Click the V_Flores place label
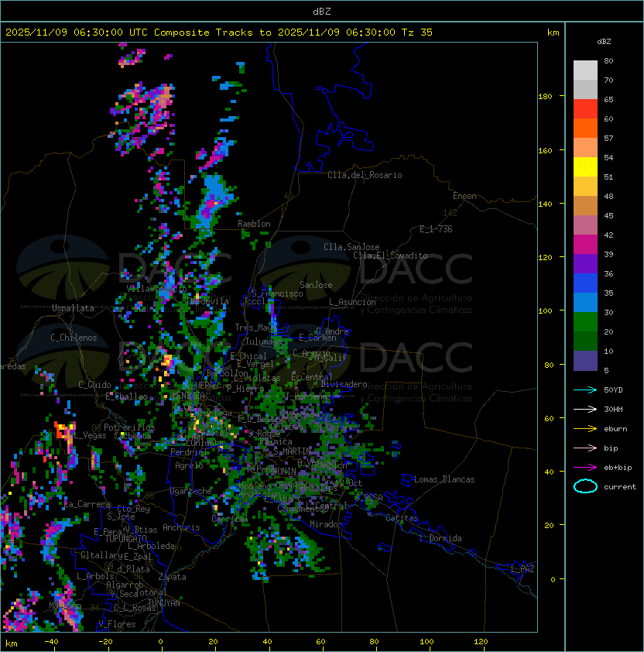644x652 pixels. click(117, 624)
